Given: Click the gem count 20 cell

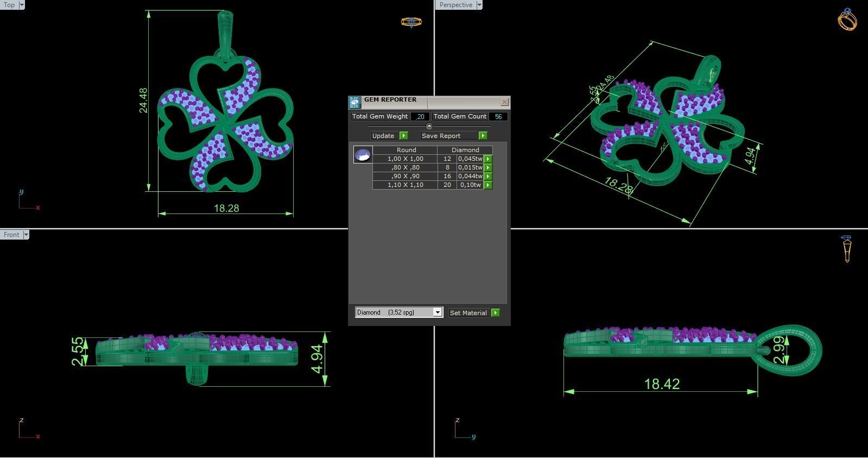Looking at the screenshot, I should pyautogui.click(x=447, y=185).
